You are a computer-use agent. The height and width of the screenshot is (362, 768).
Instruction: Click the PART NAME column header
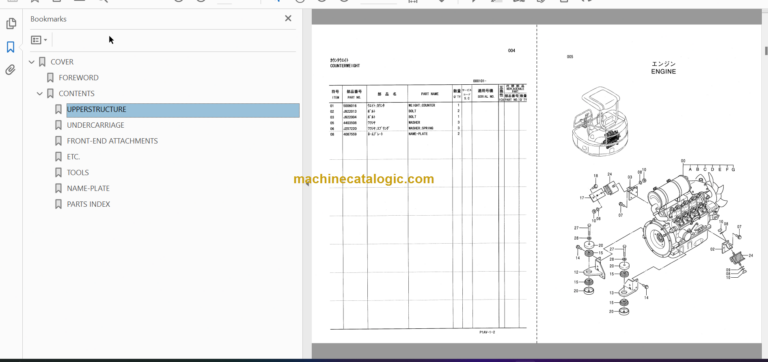point(430,93)
